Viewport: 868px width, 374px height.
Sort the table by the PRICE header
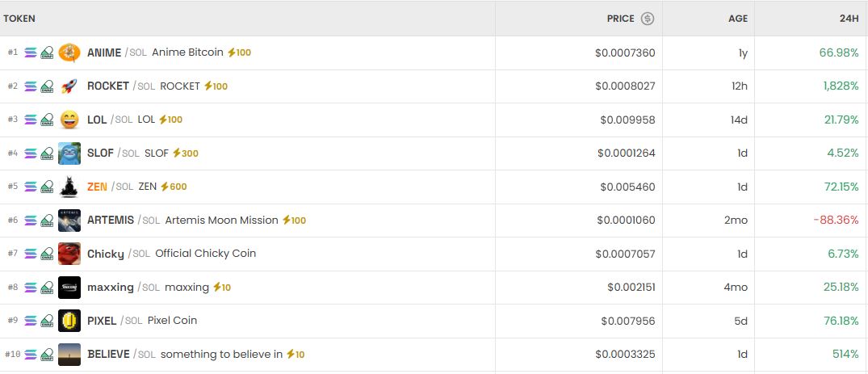pyautogui.click(x=621, y=19)
